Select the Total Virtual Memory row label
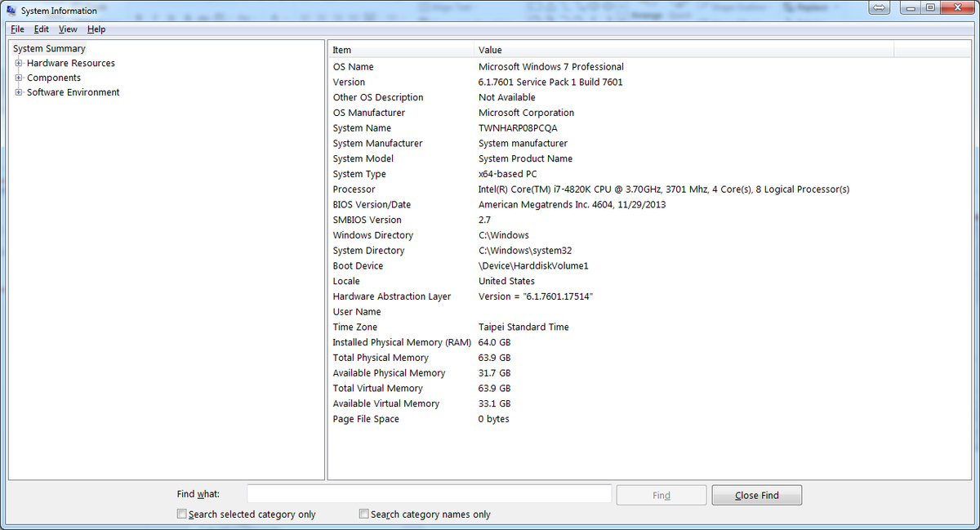 click(x=377, y=389)
